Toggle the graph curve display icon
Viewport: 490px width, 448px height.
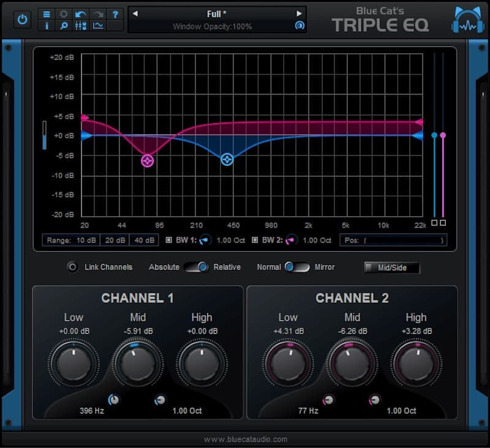97,26
